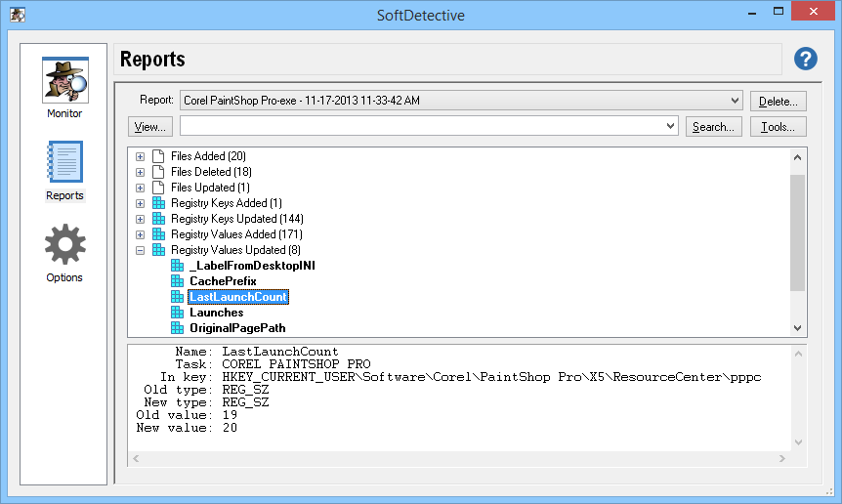Click the OriginalPagePath registry icon

coord(177,328)
